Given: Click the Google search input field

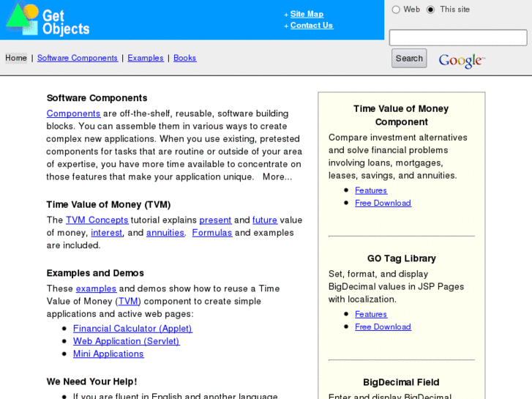Looking at the screenshot, I should (457, 37).
